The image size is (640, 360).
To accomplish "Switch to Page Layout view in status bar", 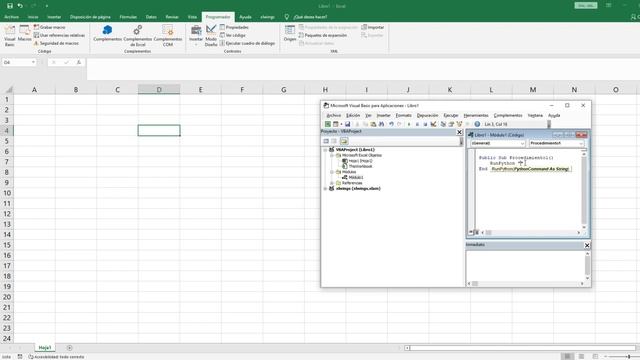I will (x=581, y=356).
